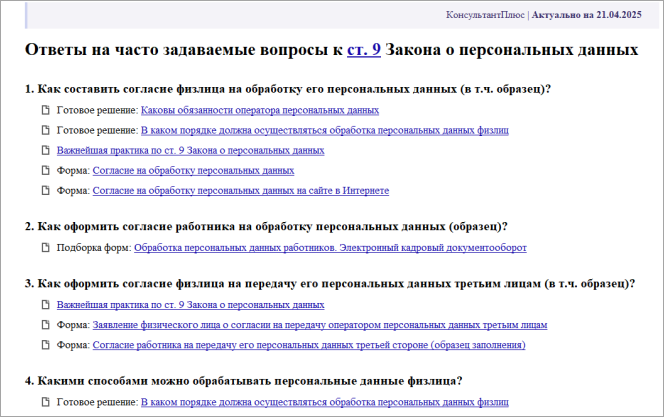Click document icon beside "Согласие работника на передачу"
Screen dimensions: 664x417
[45, 345]
